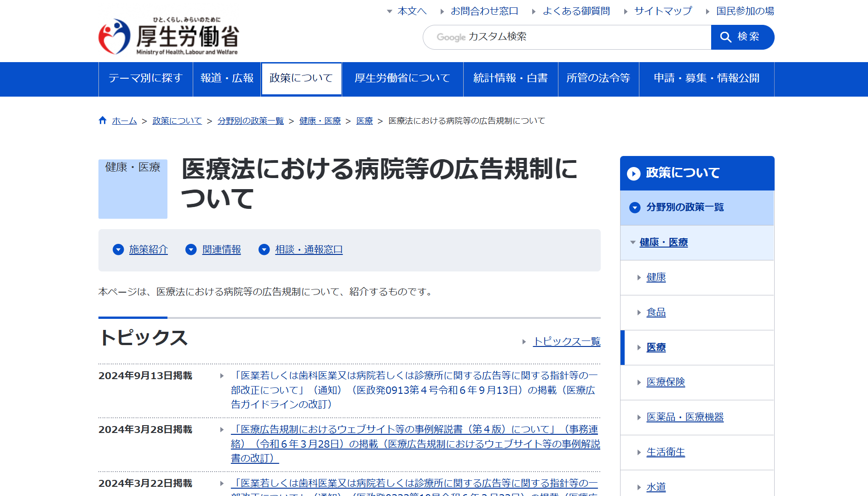Click the arrow icon beside トピックス一覧
Viewport: 868px width, 496px height.
point(524,341)
